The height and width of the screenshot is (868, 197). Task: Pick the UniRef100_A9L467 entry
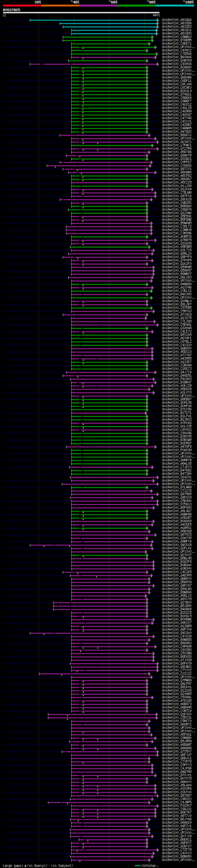177,511
